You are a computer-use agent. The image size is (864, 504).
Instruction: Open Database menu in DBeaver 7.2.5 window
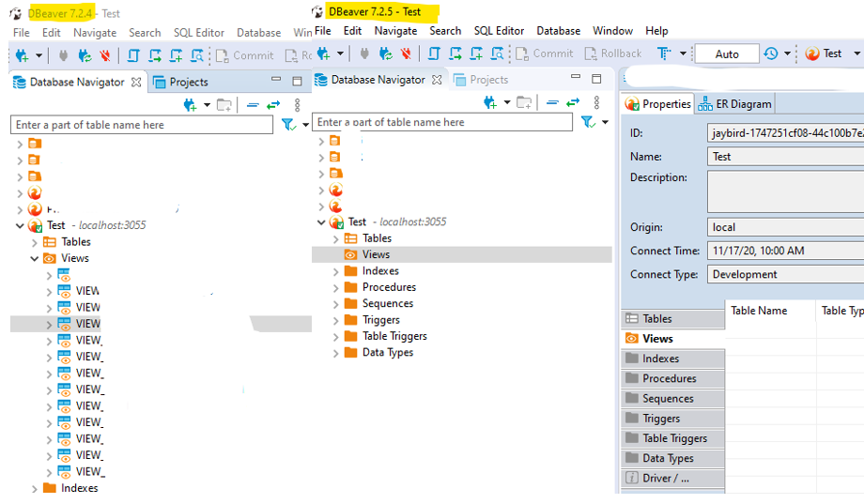(x=558, y=31)
